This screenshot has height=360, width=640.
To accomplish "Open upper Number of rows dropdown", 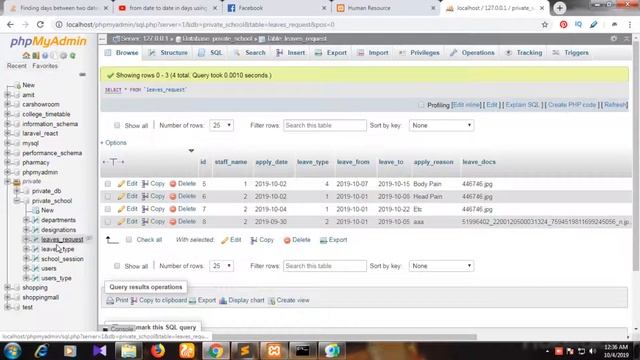I will (221, 125).
